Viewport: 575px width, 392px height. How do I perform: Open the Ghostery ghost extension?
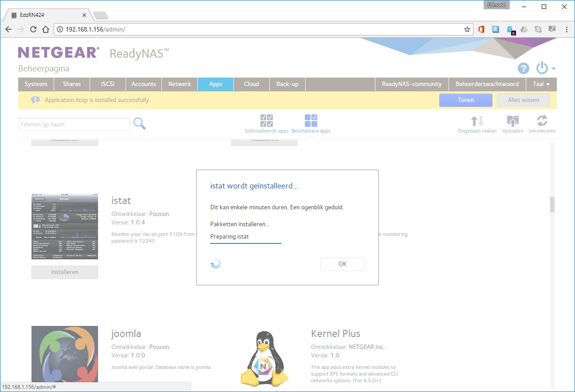510,30
